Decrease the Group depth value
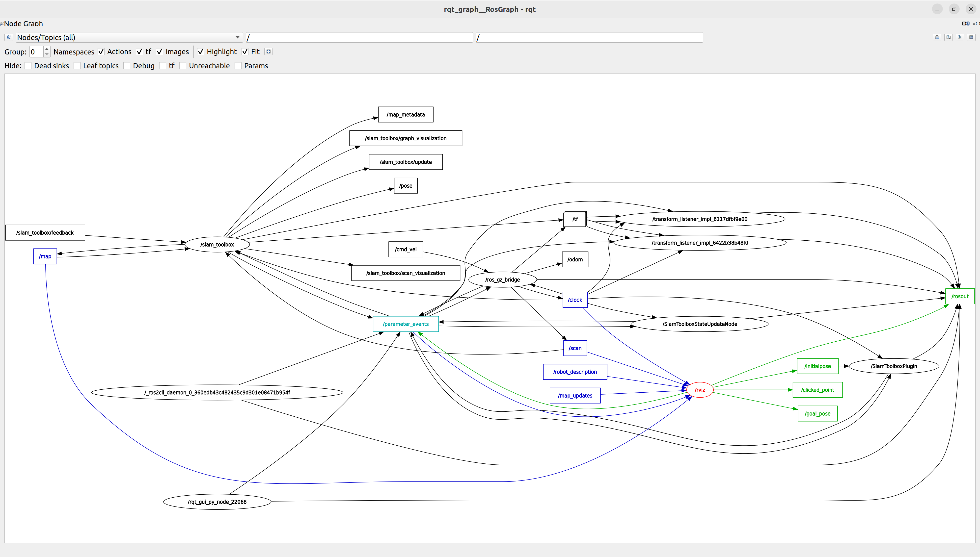 tap(47, 54)
